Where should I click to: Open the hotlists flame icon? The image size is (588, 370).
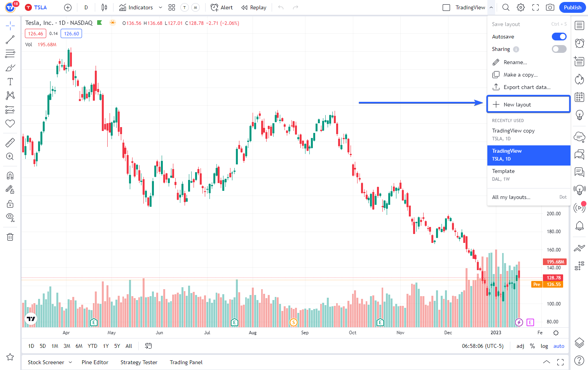(579, 79)
